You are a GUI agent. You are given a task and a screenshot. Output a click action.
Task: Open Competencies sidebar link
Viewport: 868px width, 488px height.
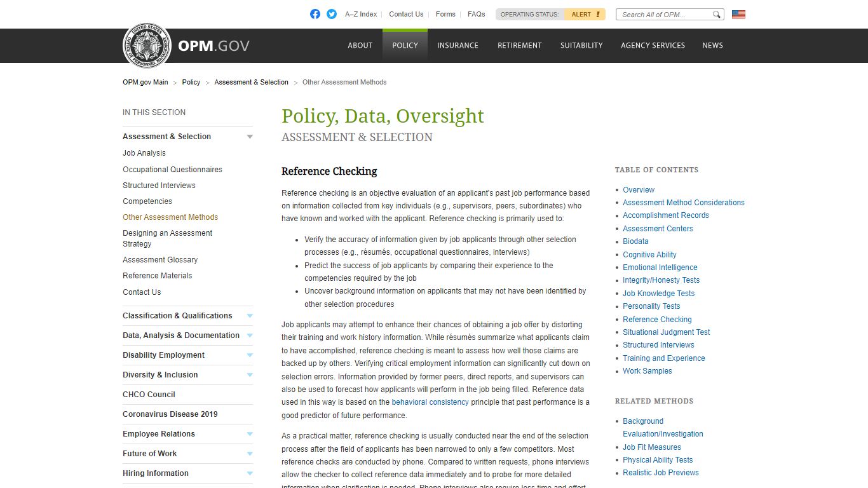[x=147, y=201]
